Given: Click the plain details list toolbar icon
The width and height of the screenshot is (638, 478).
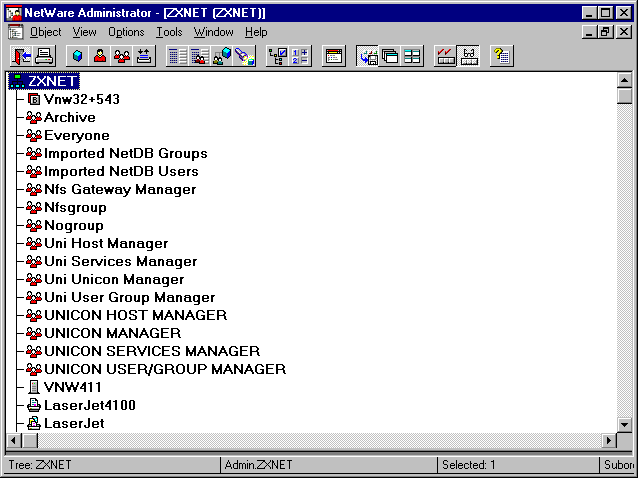Looking at the screenshot, I should click(177, 56).
